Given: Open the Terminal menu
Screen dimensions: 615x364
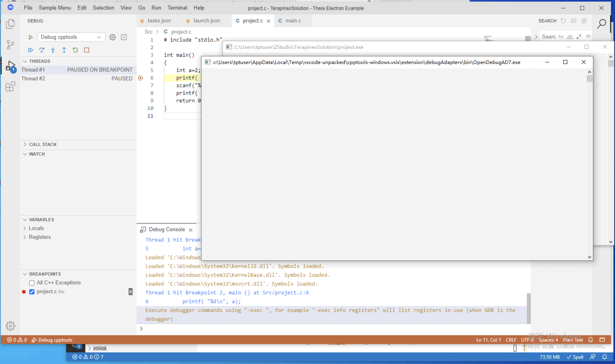Looking at the screenshot, I should coord(177,8).
